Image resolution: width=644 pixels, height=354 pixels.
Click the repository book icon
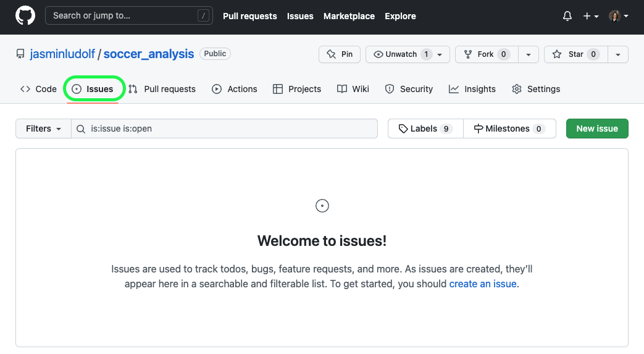pos(20,54)
